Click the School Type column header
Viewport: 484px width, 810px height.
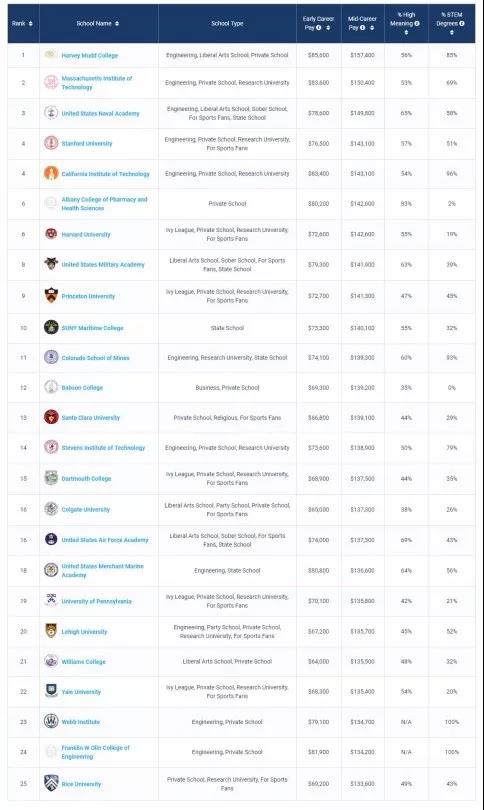click(x=227, y=24)
